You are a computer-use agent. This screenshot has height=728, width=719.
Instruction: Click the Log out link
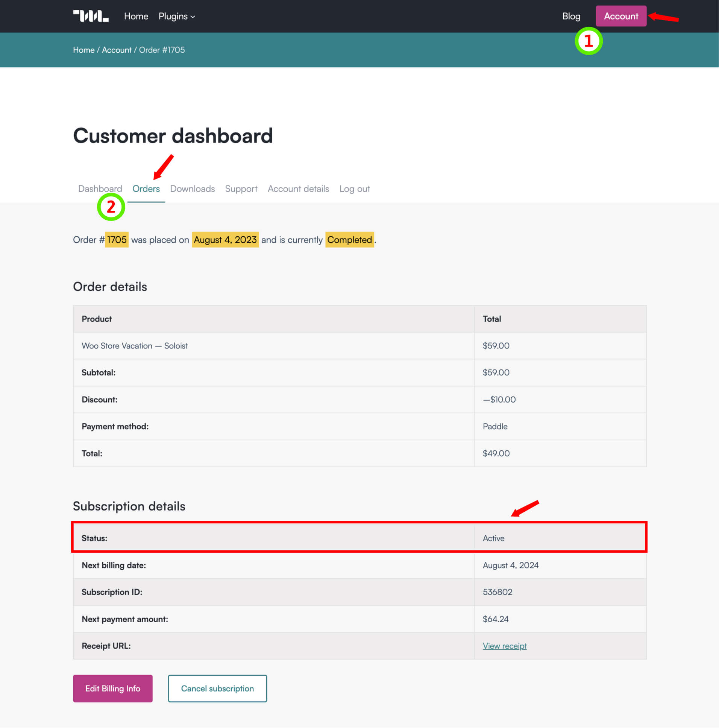click(354, 189)
